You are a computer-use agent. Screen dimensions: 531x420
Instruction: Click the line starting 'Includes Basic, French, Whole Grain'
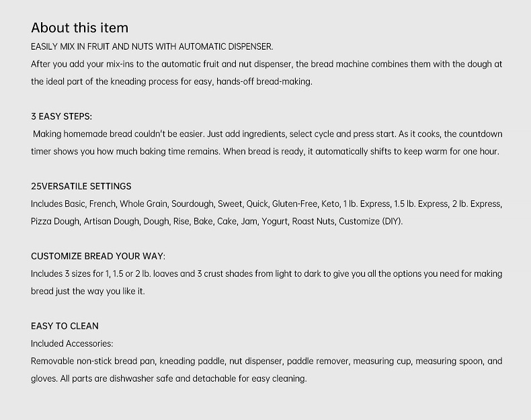(x=266, y=204)
